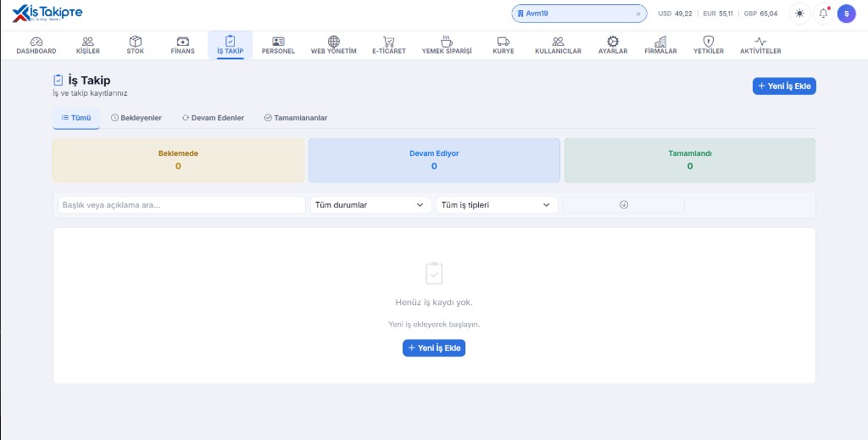Open Ayarlar settings gear
The width and height of the screenshot is (868, 440).
point(613,46)
